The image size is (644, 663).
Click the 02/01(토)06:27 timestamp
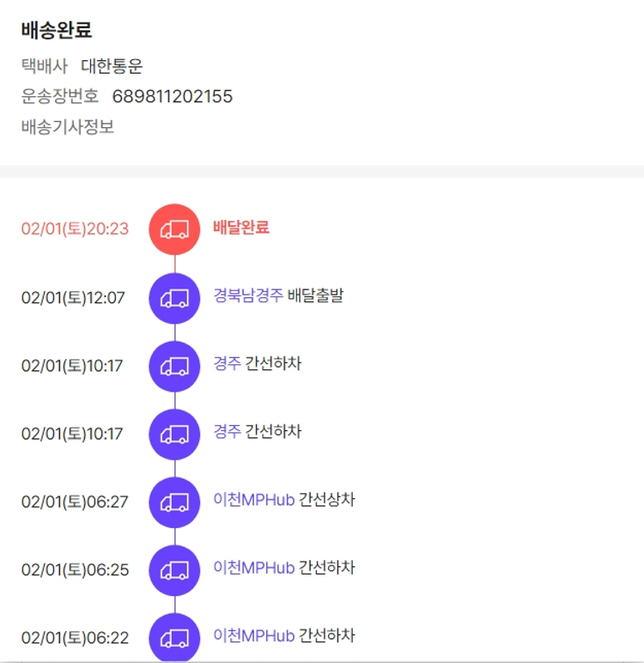(75, 502)
